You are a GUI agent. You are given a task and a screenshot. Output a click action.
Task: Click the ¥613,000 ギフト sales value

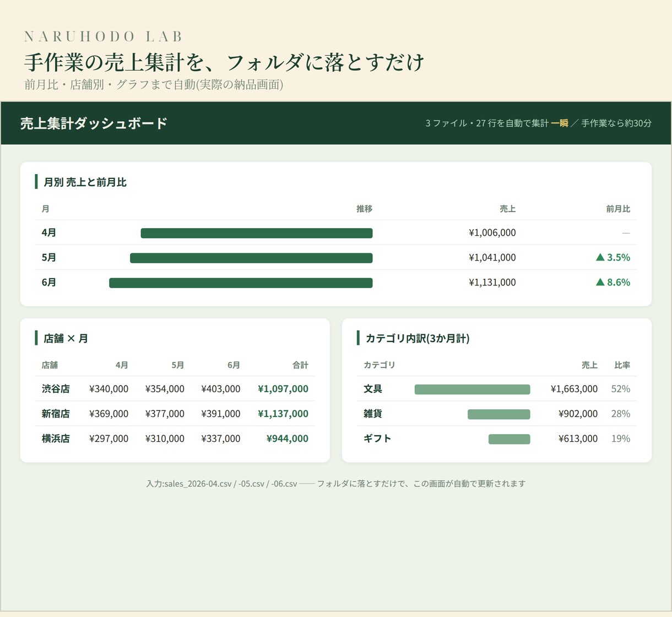(578, 438)
